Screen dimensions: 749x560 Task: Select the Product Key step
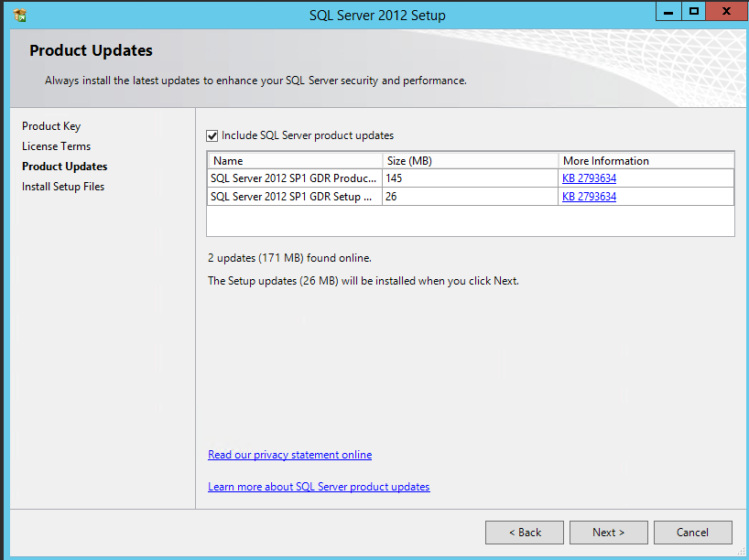pos(51,126)
